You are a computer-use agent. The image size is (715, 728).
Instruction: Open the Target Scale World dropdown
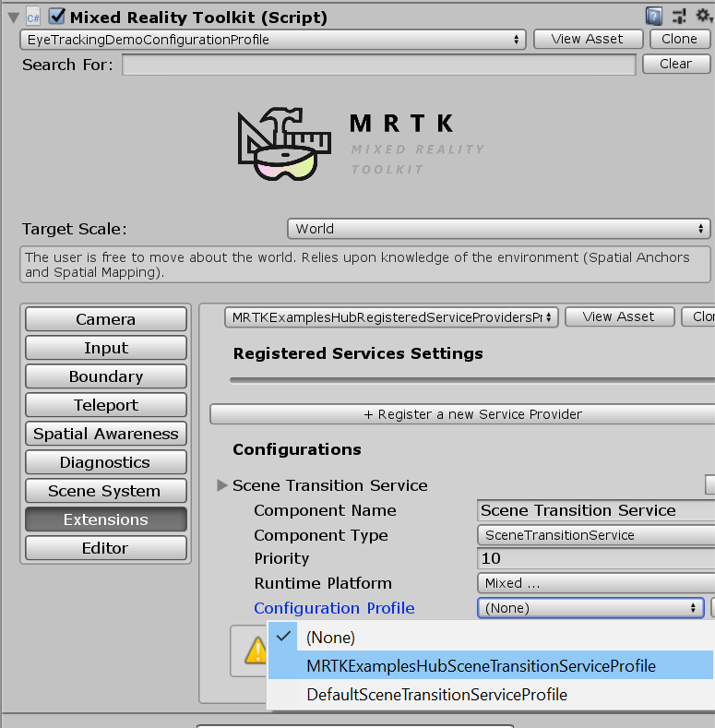(499, 229)
